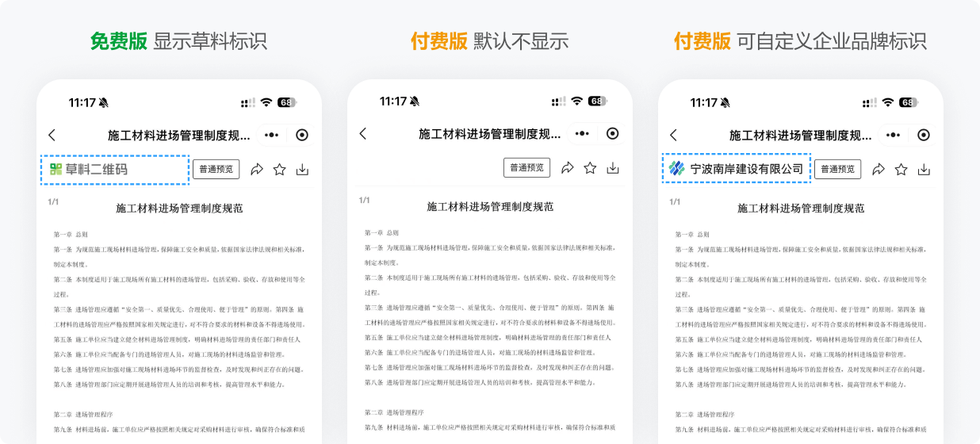Open the three-dots menu in middle phone
The image size is (980, 444).
click(x=583, y=134)
